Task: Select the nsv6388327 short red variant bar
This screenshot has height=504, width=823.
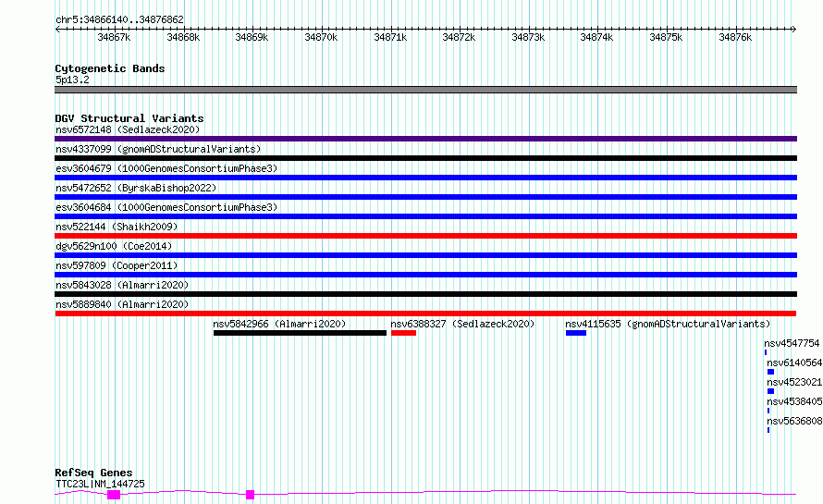Action: tap(403, 333)
